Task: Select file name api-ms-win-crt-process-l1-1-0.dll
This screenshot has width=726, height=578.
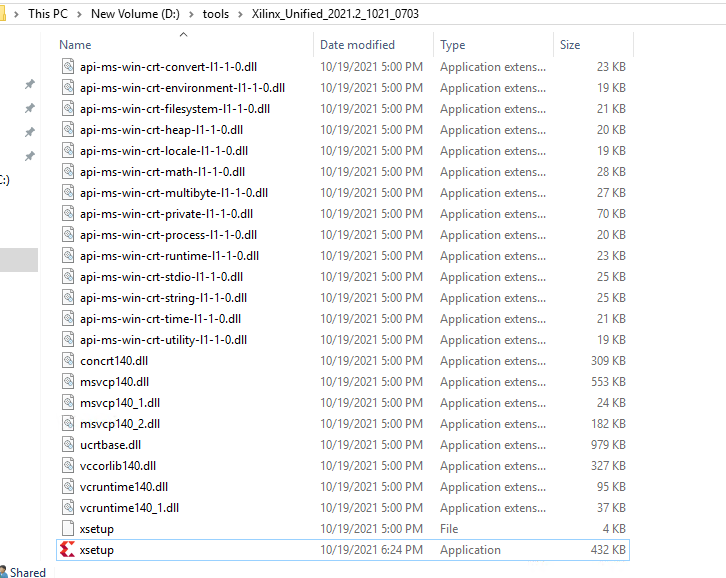Action: click(x=168, y=235)
